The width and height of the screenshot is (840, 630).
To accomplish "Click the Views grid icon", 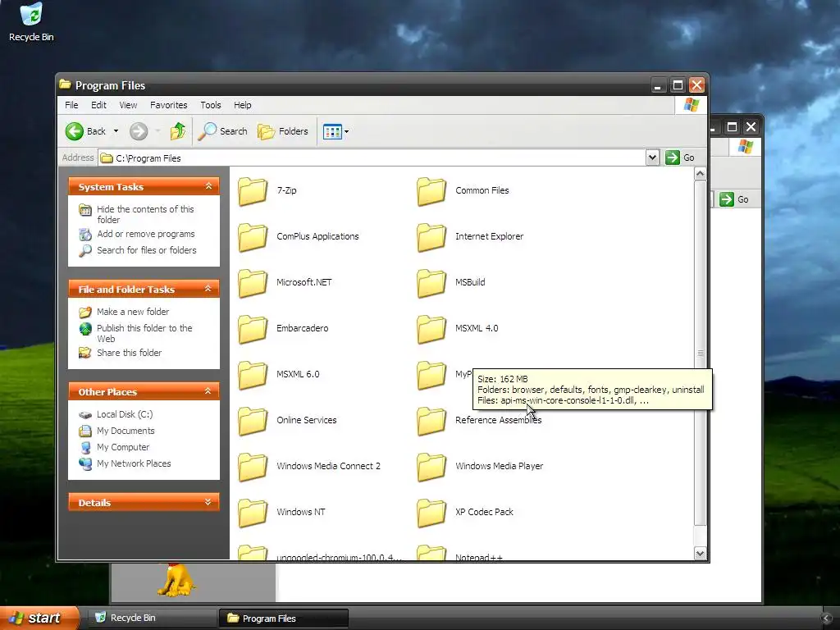I will [332, 131].
